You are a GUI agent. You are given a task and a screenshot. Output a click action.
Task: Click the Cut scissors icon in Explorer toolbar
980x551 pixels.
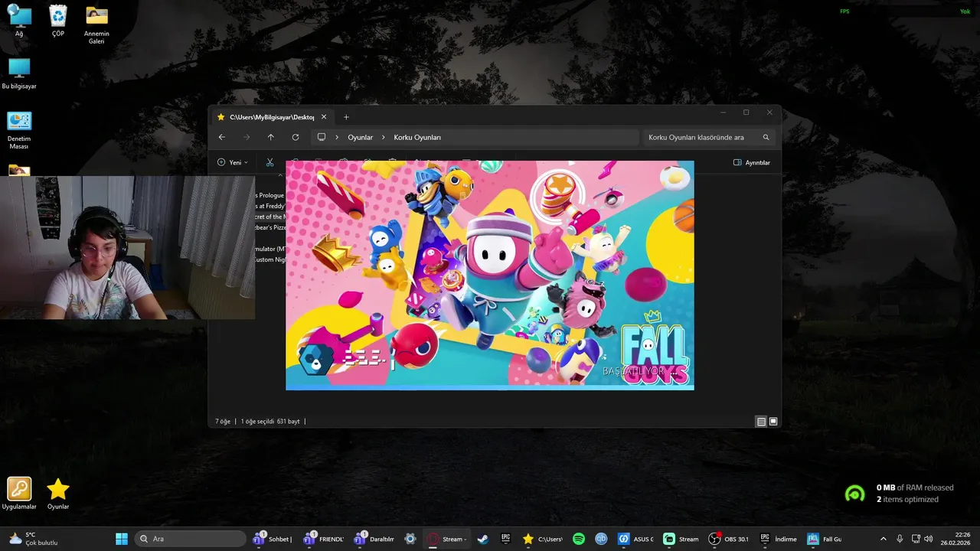(269, 162)
